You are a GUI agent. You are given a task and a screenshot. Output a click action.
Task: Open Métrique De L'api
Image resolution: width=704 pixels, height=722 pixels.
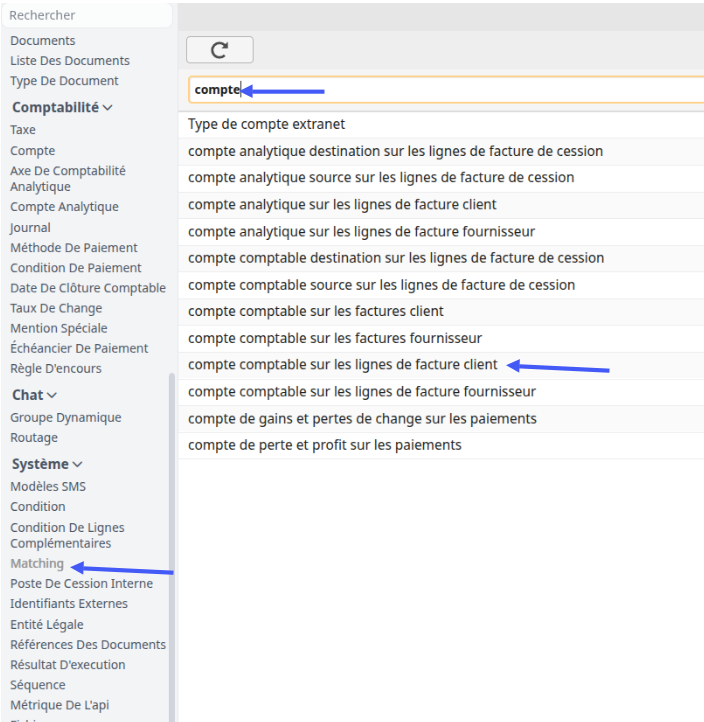(x=60, y=705)
